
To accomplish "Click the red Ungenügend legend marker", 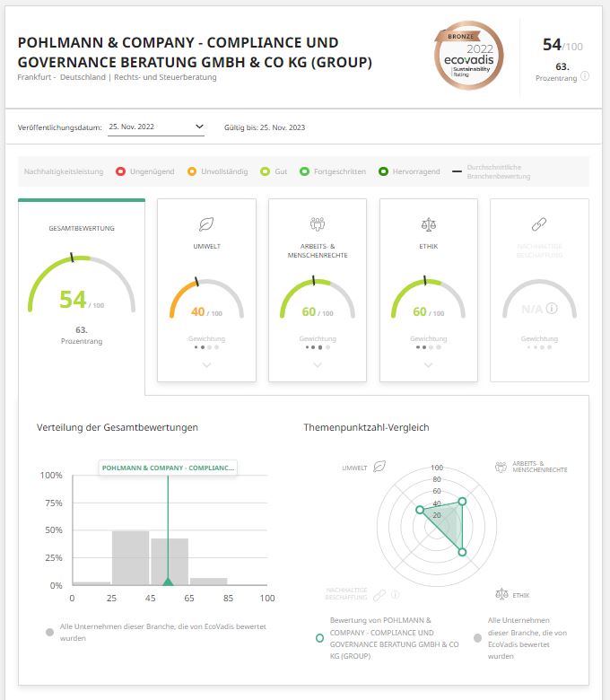I will point(120,171).
